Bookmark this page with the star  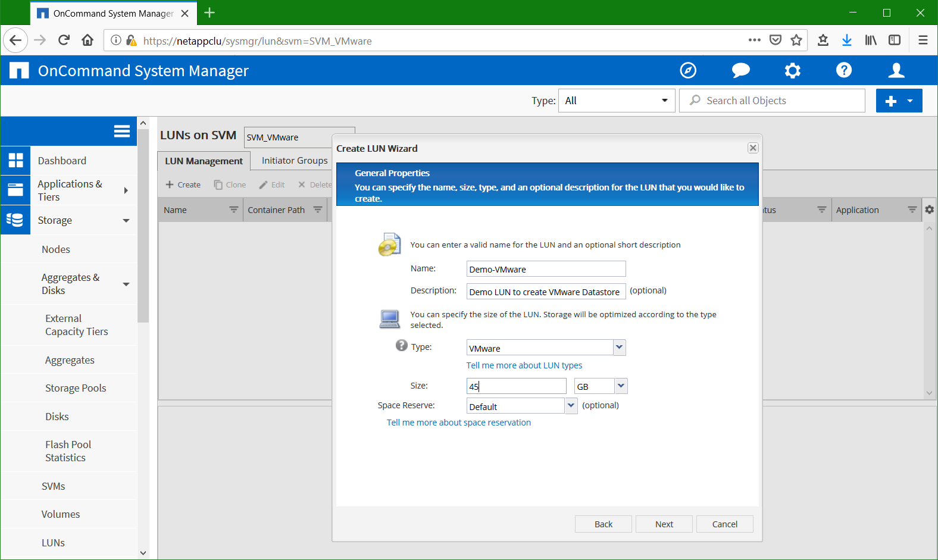tap(796, 40)
